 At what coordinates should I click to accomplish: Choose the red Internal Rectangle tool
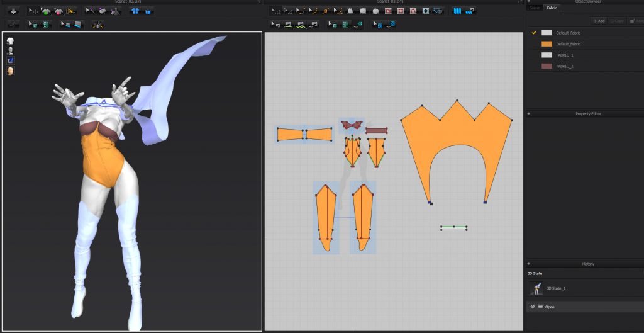(x=401, y=11)
